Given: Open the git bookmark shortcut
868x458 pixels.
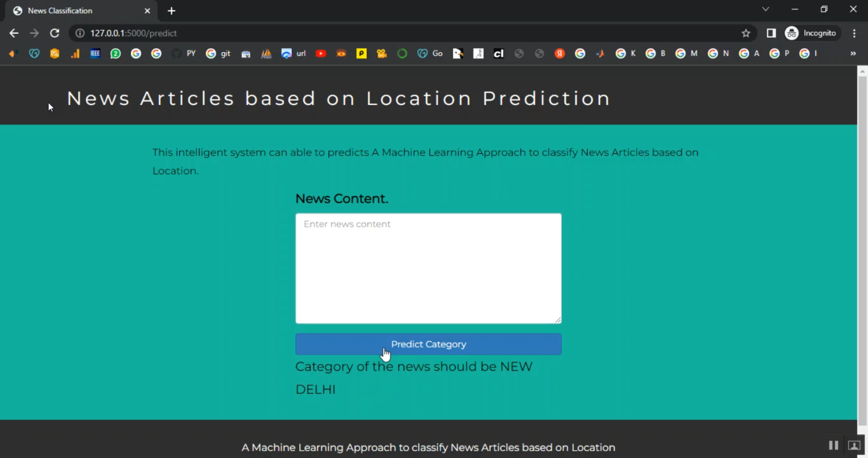Looking at the screenshot, I should (220, 53).
